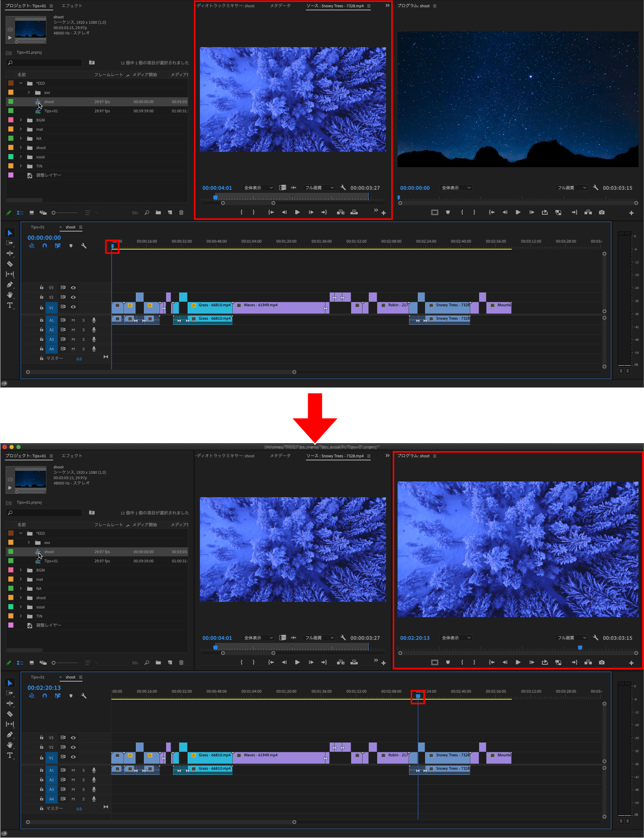Image resolution: width=644 pixels, height=838 pixels.
Task: Collapse the *EED bin, upper screenshot
Action: [x=21, y=83]
